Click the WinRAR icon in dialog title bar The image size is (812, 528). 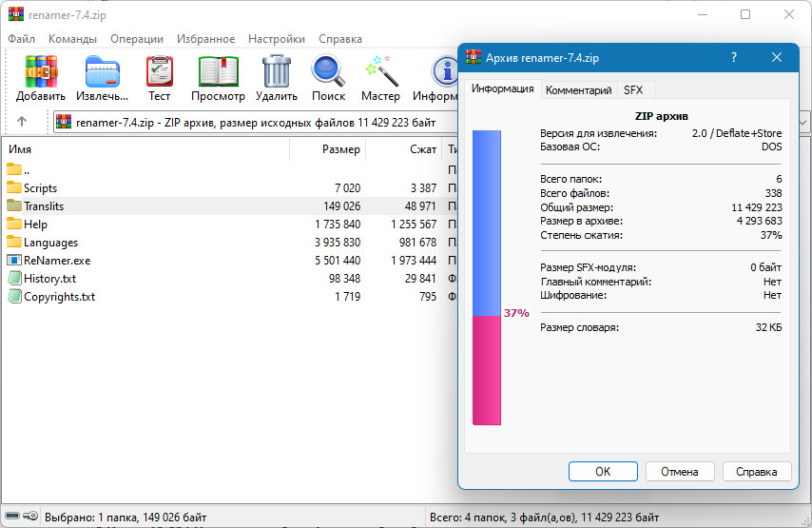click(x=474, y=57)
